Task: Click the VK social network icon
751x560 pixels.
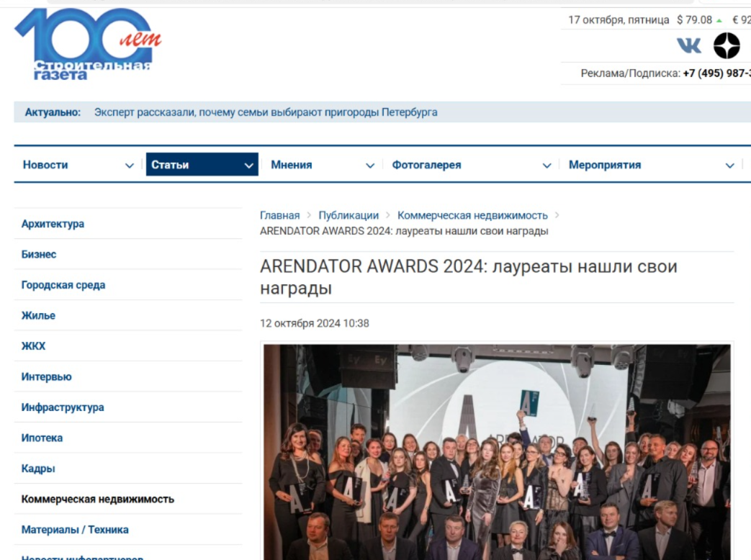Action: click(688, 46)
